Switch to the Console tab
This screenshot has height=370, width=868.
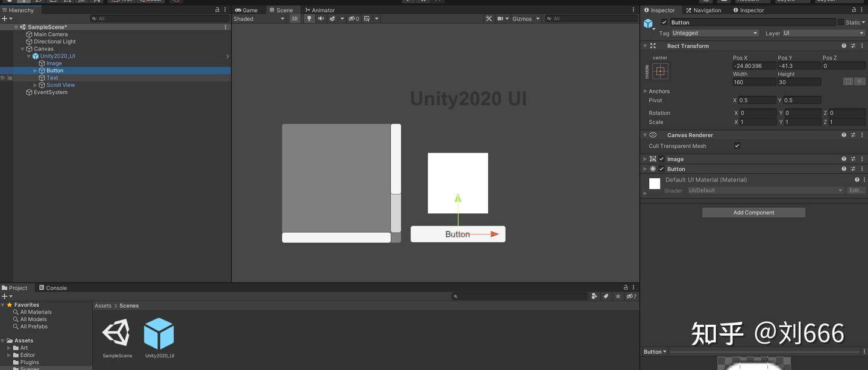(52, 287)
